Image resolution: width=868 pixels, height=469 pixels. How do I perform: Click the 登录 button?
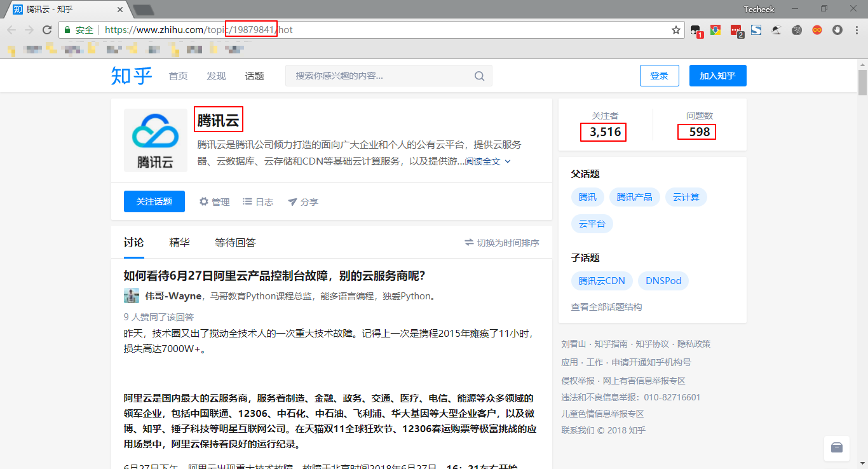click(659, 76)
